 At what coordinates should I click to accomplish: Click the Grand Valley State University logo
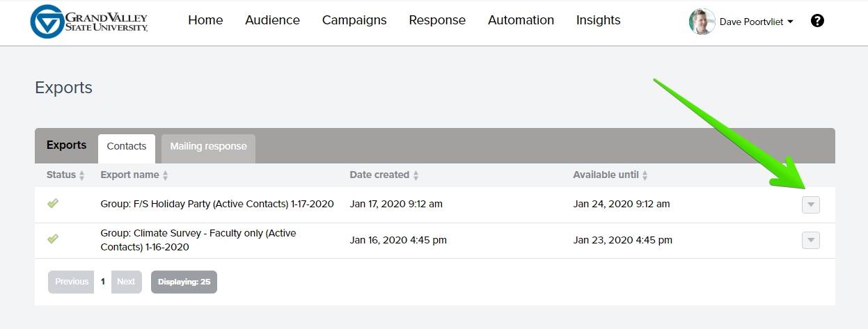pyautogui.click(x=89, y=22)
